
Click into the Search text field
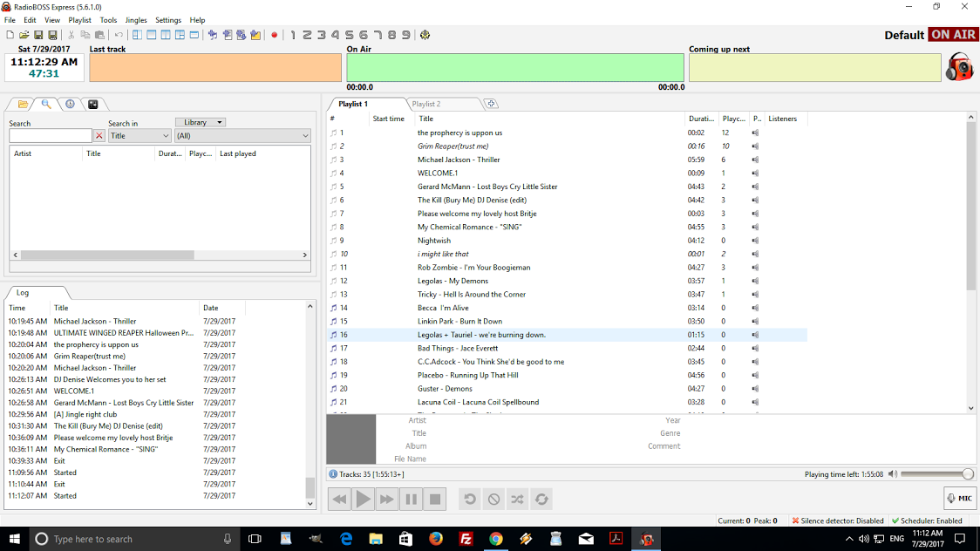point(51,135)
